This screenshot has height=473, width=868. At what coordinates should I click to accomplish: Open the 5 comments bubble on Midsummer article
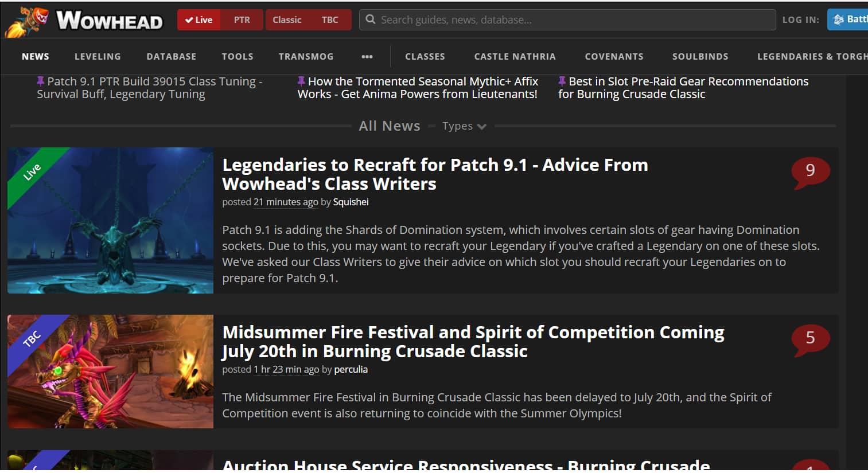(810, 338)
